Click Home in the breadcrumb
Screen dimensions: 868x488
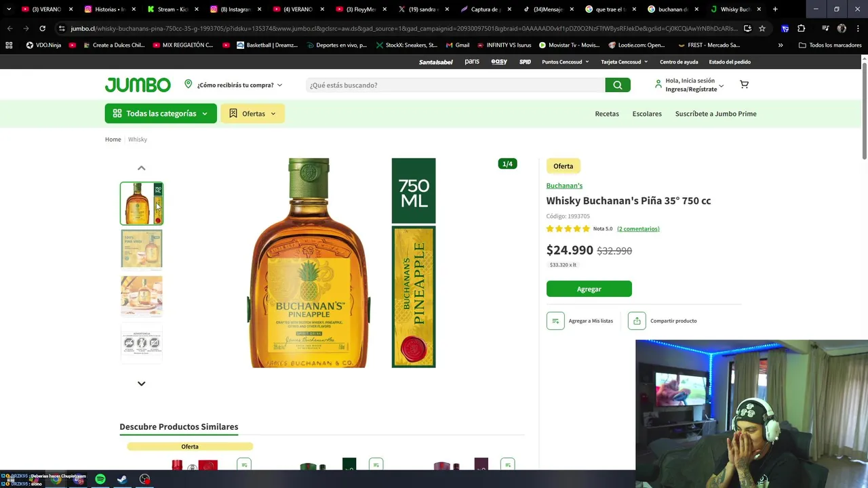113,140
